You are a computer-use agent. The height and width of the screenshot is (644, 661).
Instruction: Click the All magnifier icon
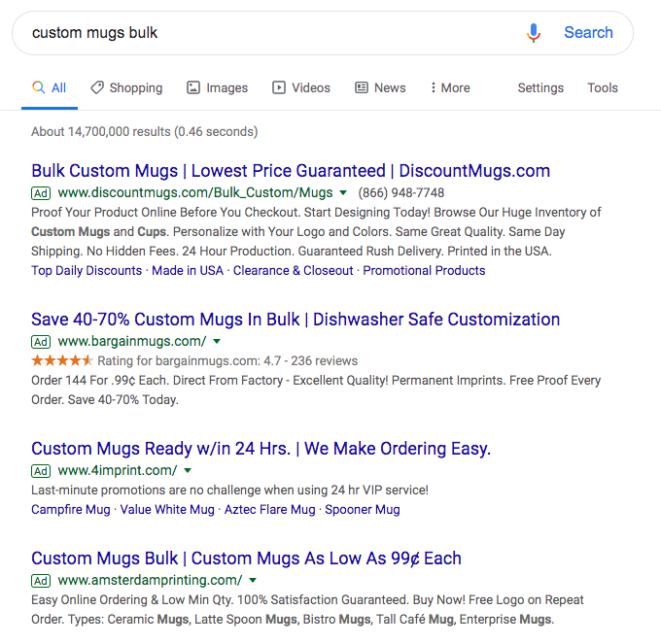tap(39, 87)
